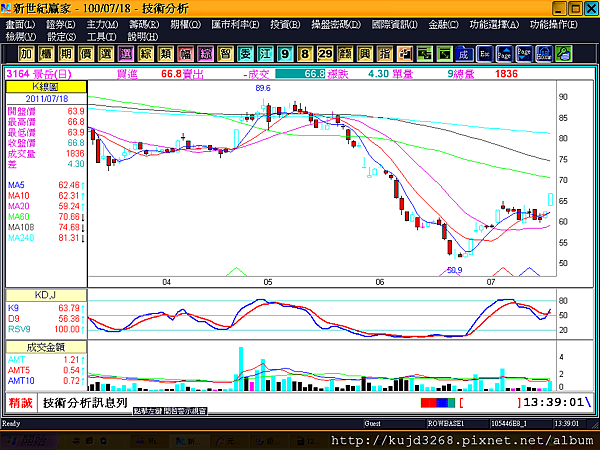Click the orange window-switch toolbar icon
Screen dimensions: 600x450
404,54
